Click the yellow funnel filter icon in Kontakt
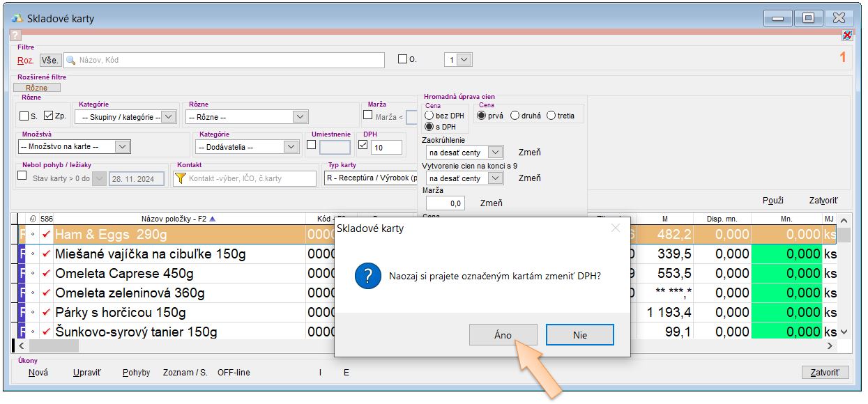The image size is (868, 404). (181, 178)
